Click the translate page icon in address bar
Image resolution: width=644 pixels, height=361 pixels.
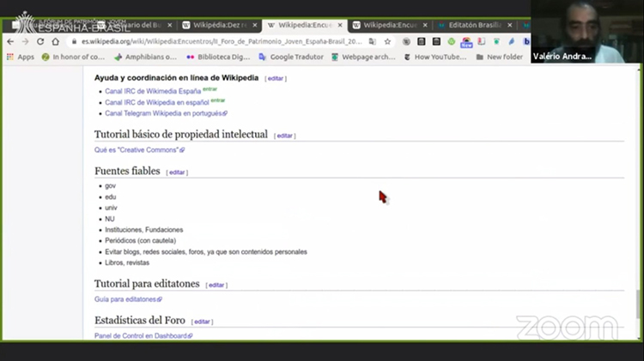(x=373, y=41)
